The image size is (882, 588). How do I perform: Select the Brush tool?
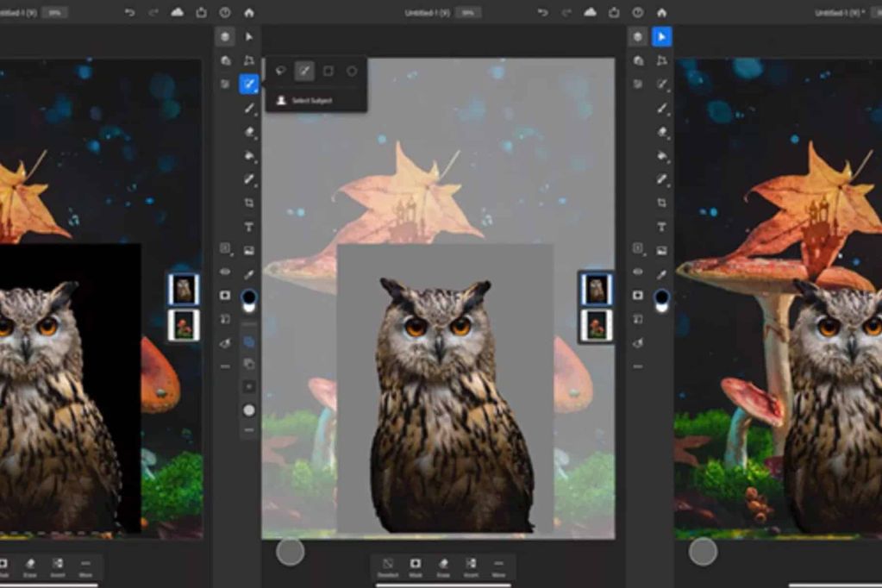click(x=247, y=109)
